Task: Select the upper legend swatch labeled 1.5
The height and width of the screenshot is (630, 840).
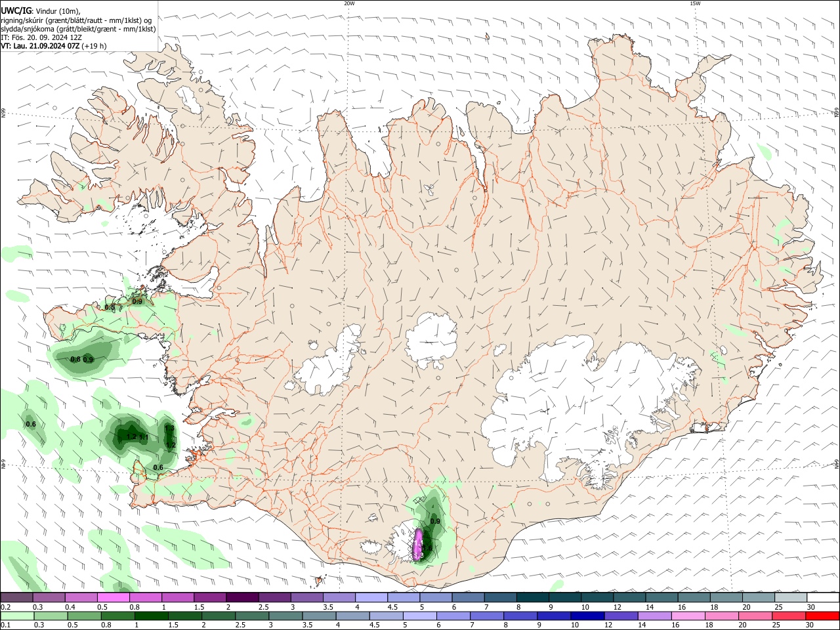Action: pos(210,597)
